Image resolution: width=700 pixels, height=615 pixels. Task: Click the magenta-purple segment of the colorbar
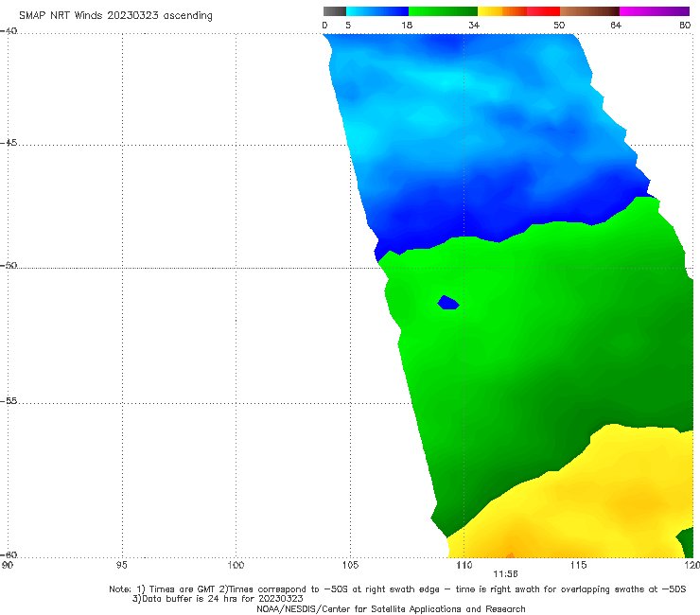(655, 11)
